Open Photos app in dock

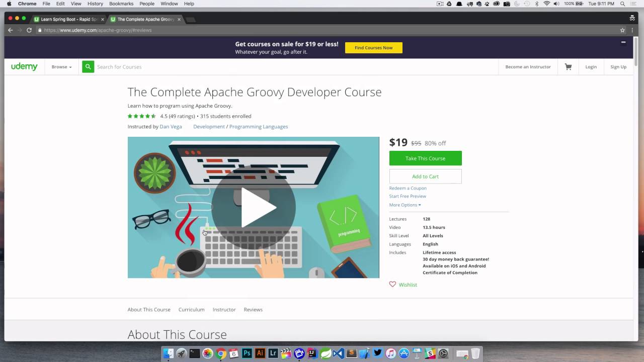[x=208, y=353]
